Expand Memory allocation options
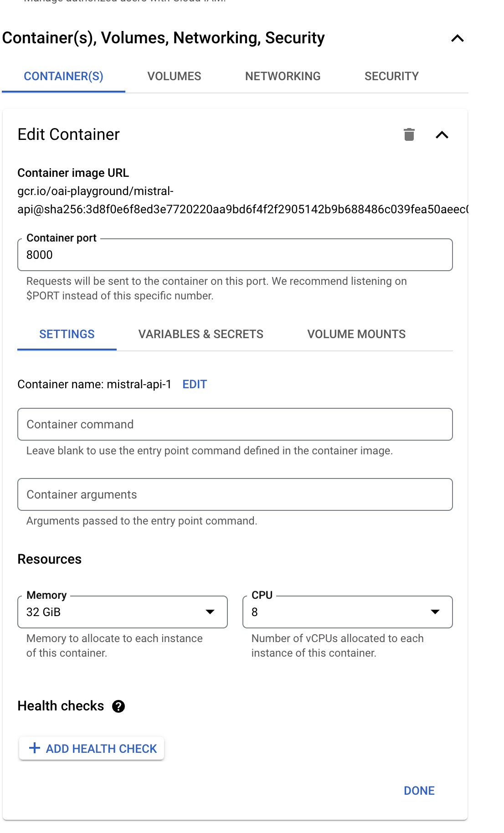The image size is (504, 833). [210, 612]
